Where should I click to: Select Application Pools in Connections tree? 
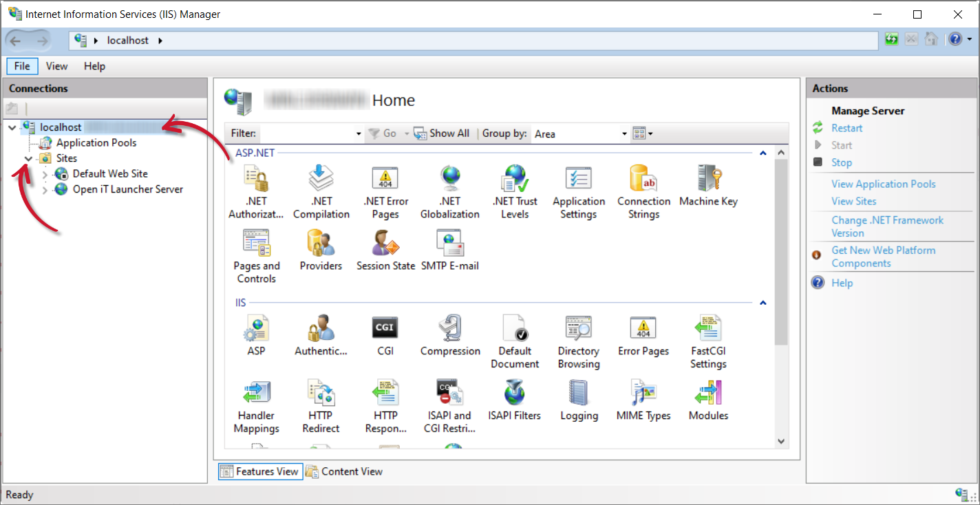(96, 142)
